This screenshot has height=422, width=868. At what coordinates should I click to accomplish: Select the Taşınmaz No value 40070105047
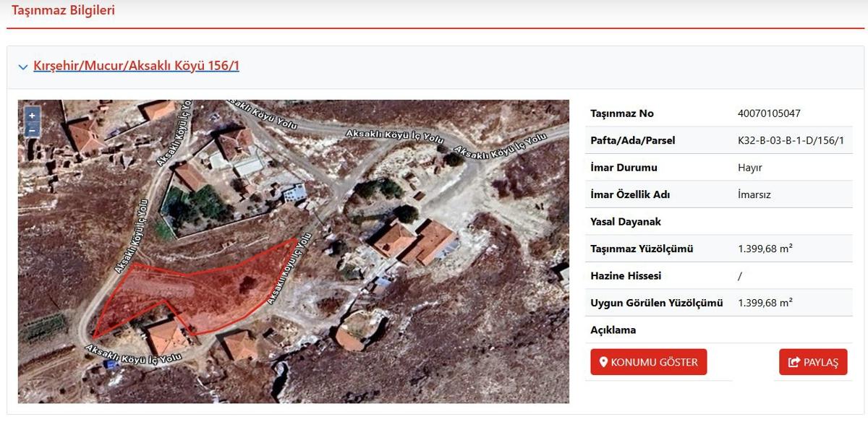click(x=769, y=113)
